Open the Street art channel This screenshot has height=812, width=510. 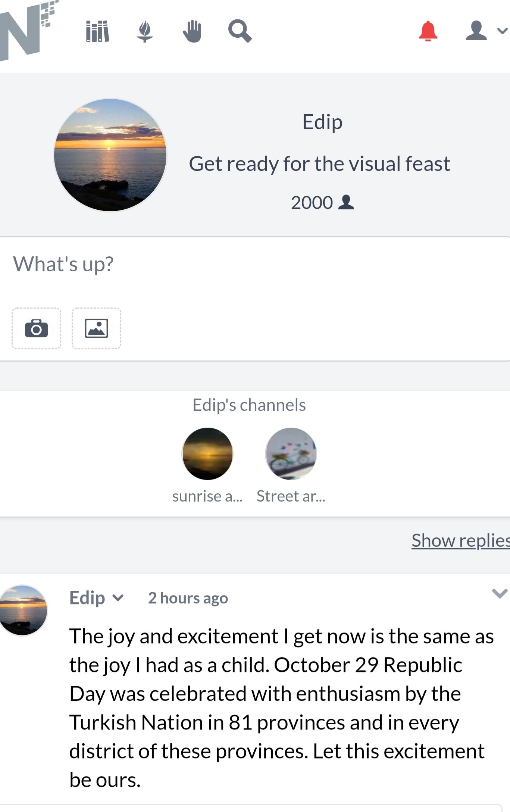coord(291,454)
